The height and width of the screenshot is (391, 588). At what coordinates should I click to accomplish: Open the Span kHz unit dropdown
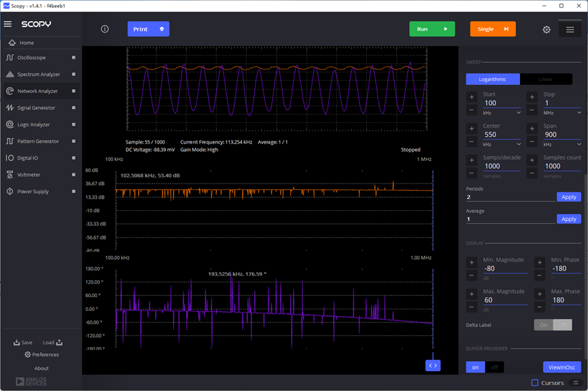coord(562,144)
